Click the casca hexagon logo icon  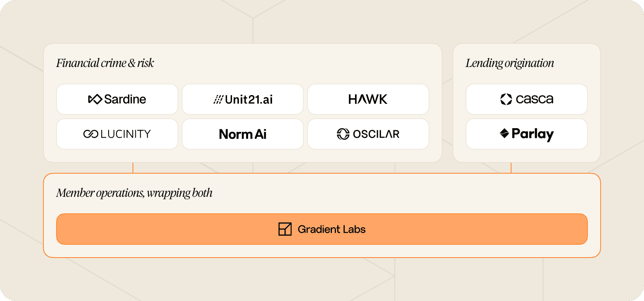coord(506,99)
